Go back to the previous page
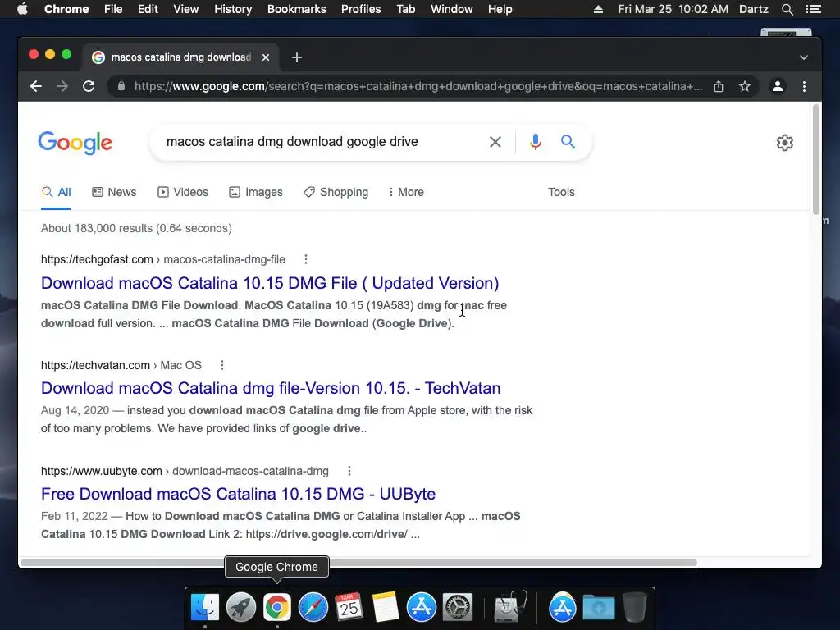 pos(36,86)
